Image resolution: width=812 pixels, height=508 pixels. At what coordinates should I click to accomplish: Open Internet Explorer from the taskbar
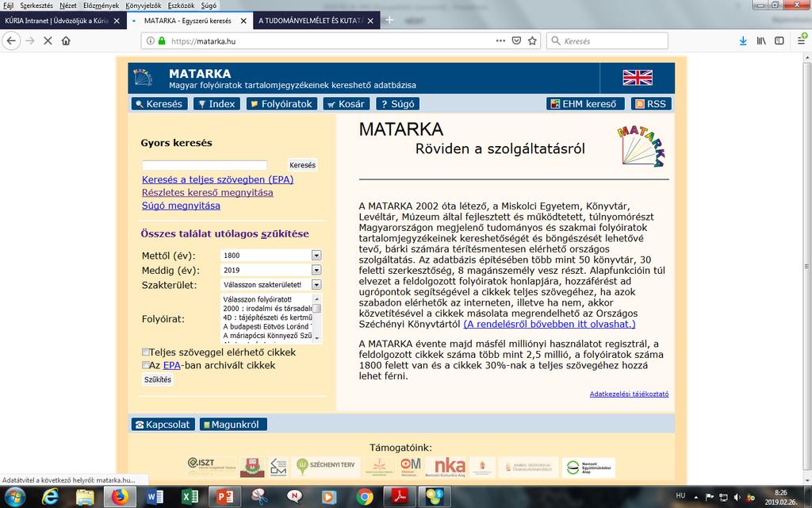click(x=50, y=497)
